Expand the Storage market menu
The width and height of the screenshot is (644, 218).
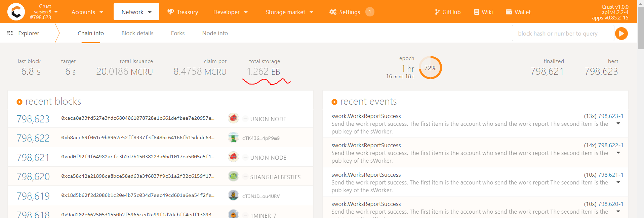point(289,12)
